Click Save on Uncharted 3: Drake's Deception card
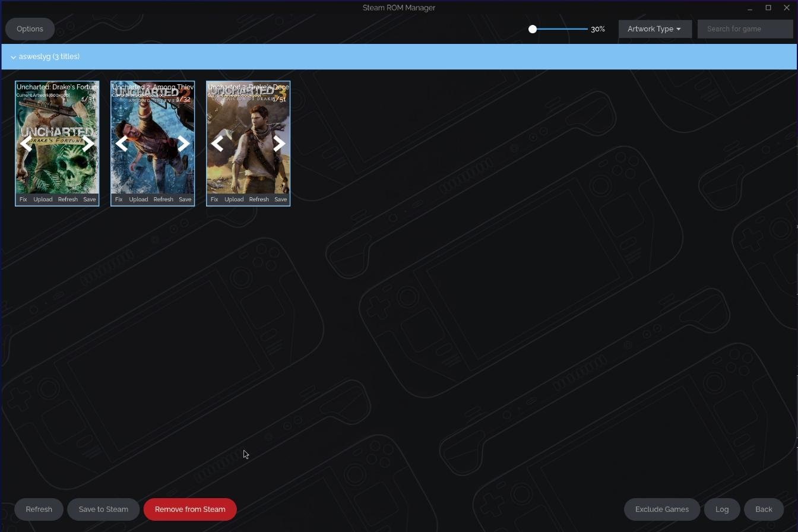Viewport: 798px width, 532px height. 281,199
